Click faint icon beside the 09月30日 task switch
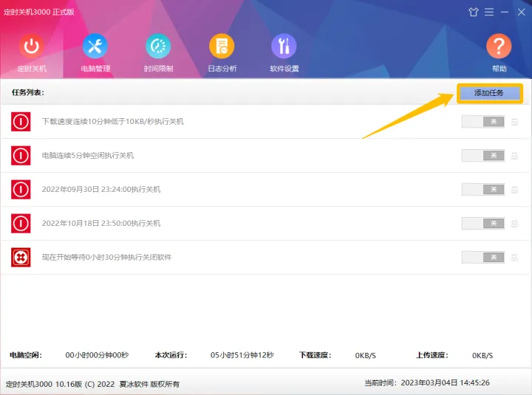This screenshot has width=532, height=395. click(514, 190)
